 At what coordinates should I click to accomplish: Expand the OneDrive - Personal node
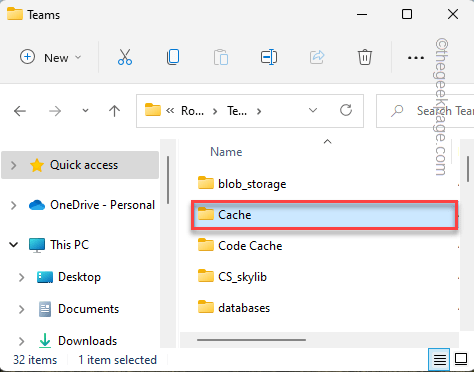click(x=13, y=205)
